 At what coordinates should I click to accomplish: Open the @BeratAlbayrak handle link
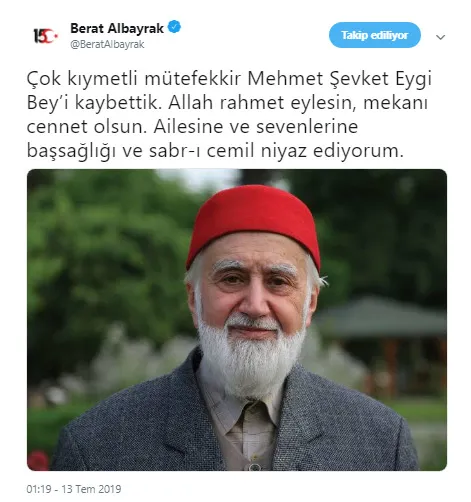pyautogui.click(x=107, y=44)
